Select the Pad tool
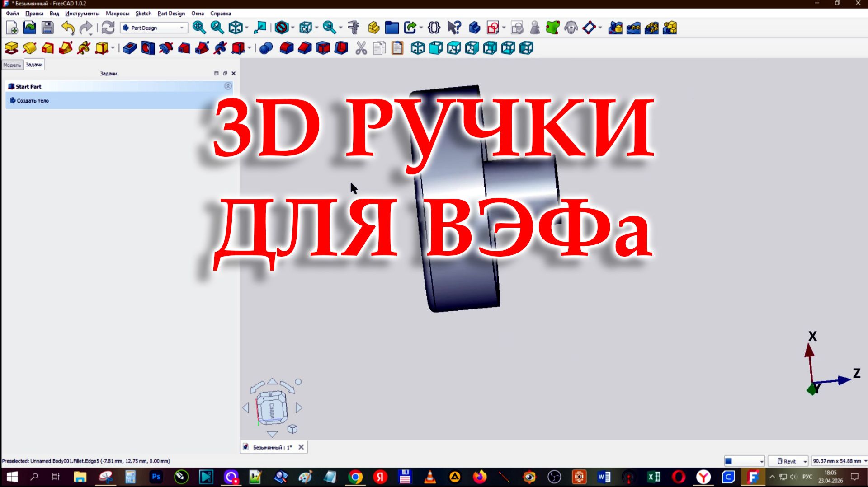The height and width of the screenshot is (487, 868). [x=10, y=48]
